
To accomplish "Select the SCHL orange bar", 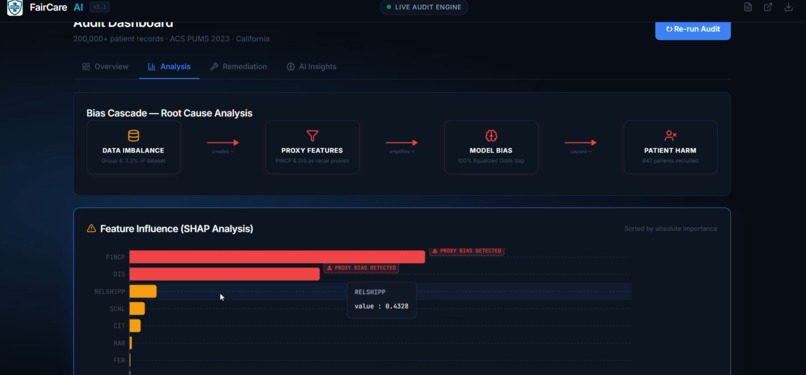I will pos(137,309).
